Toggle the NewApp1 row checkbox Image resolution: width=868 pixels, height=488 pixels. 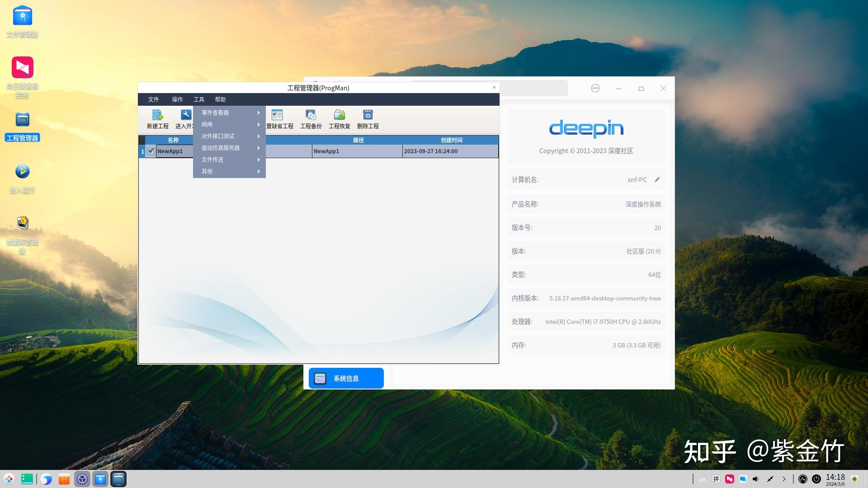tap(151, 151)
